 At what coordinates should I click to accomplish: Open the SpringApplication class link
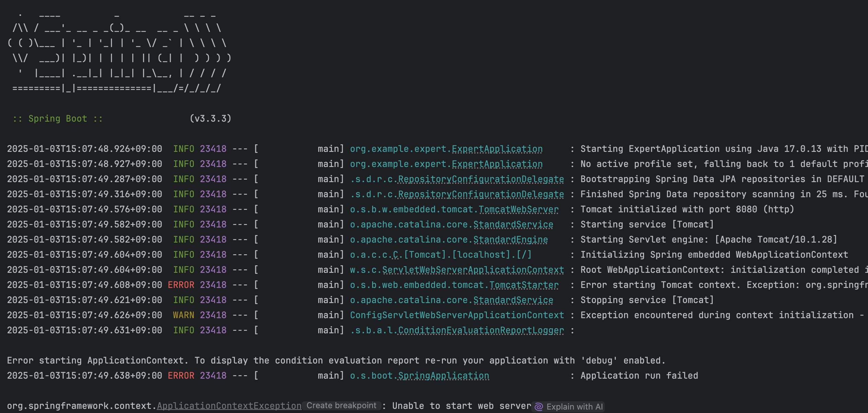coord(443,376)
